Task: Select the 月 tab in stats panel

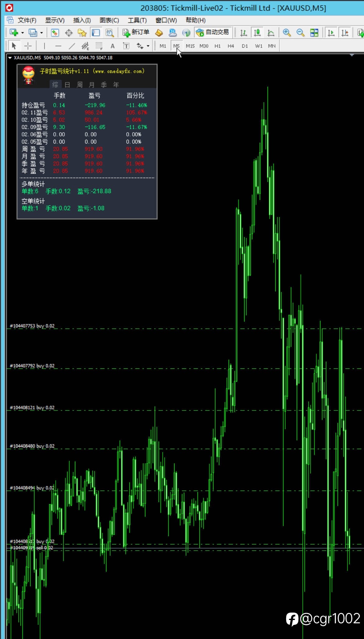Action: (91, 84)
